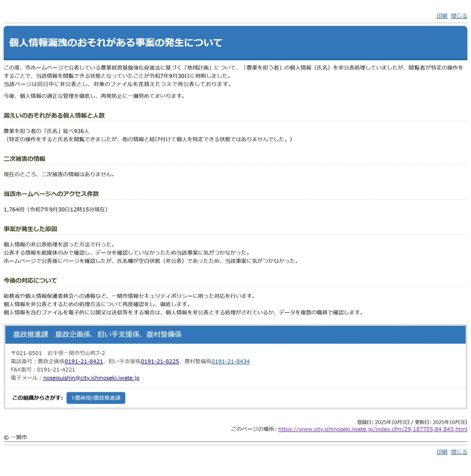The width and height of the screenshot is (471, 476).
Task: Call 農政企画係 number 0191-21-8421
Action: [x=84, y=362]
